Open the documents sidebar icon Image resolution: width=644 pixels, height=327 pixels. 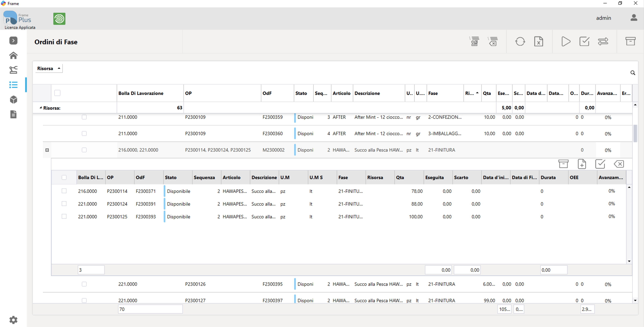point(13,114)
